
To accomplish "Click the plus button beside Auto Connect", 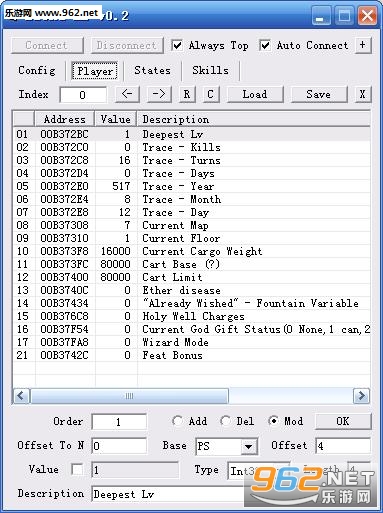I will coord(363,45).
